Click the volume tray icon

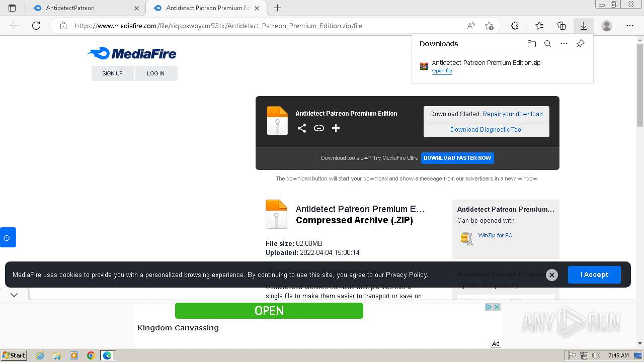point(596,355)
